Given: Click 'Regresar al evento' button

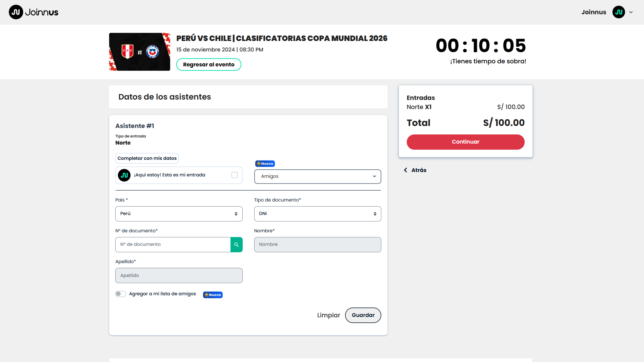Looking at the screenshot, I should point(208,64).
